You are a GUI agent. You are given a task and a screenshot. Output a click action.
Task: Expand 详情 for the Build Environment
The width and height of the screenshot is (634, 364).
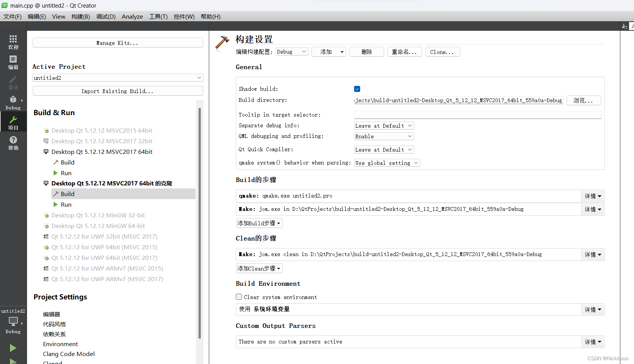593,310
